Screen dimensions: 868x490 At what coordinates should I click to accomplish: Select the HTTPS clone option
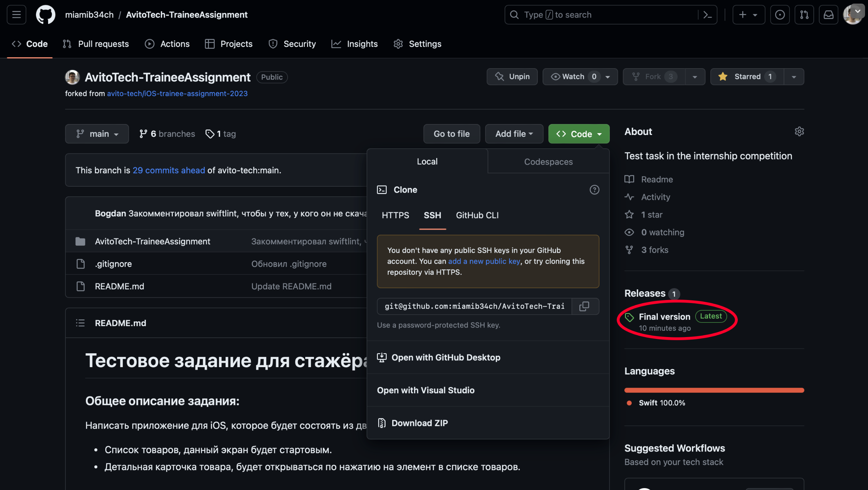tap(395, 215)
